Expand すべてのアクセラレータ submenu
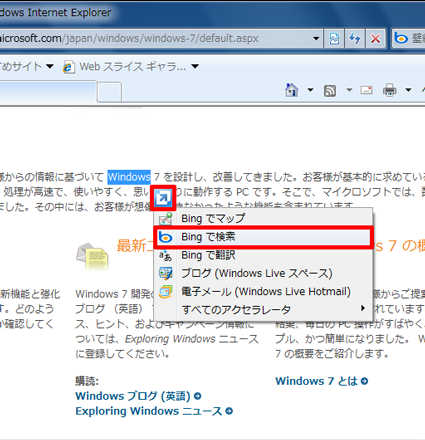The height and width of the screenshot is (440, 425). point(264,310)
